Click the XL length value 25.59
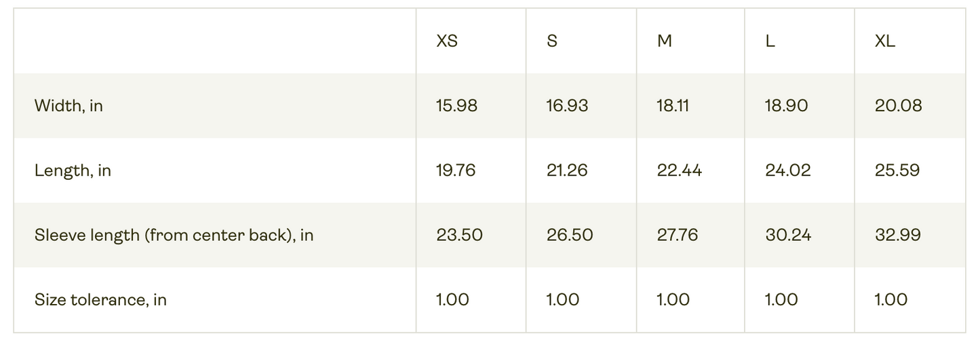The image size is (980, 342). tap(897, 170)
